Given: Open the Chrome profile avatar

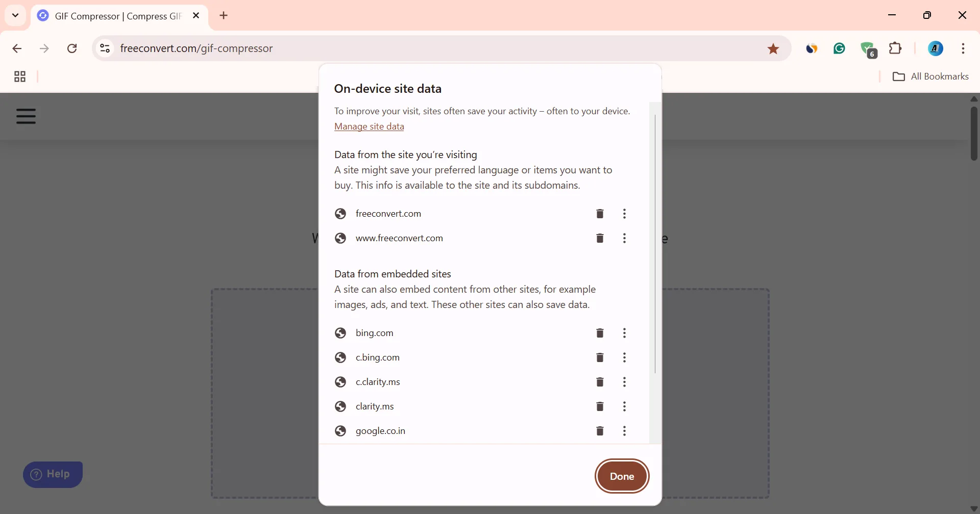Looking at the screenshot, I should point(936,49).
